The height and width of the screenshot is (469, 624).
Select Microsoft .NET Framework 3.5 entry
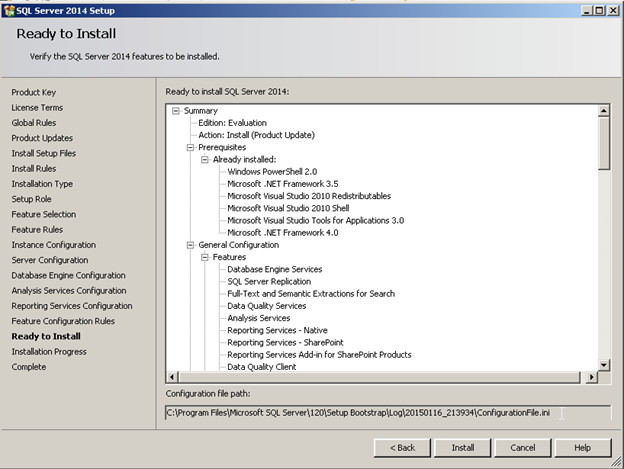pos(283,184)
